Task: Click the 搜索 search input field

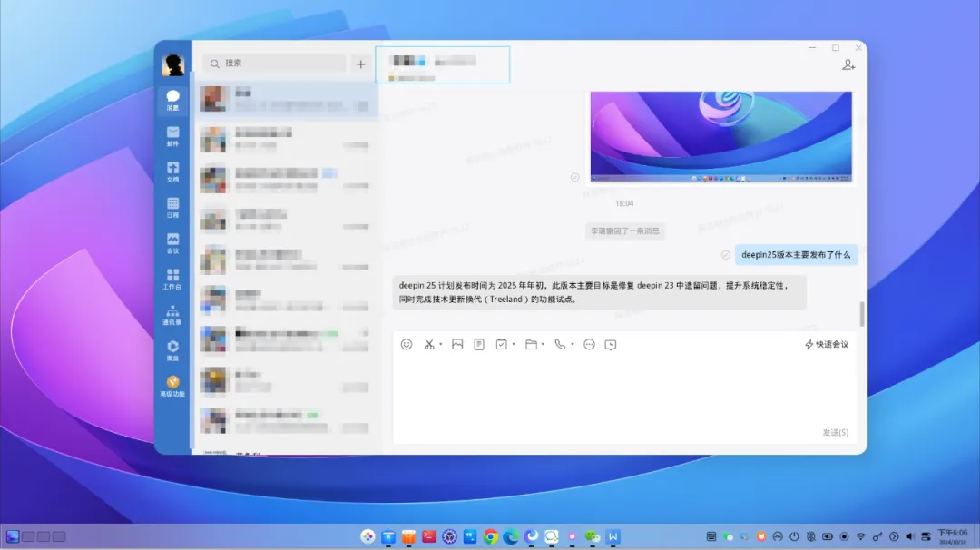Action: click(x=274, y=64)
